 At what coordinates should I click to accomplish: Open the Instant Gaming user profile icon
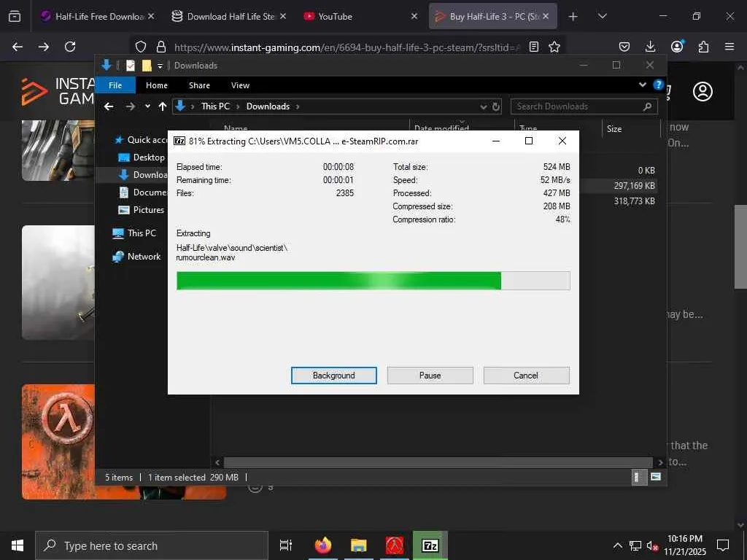pos(703,91)
